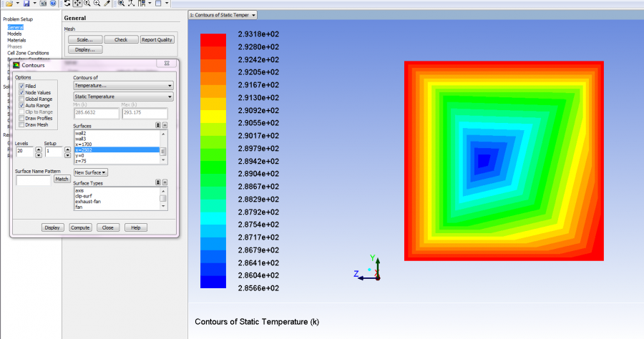Enable the Draw Profiles checkbox

pos(21,118)
